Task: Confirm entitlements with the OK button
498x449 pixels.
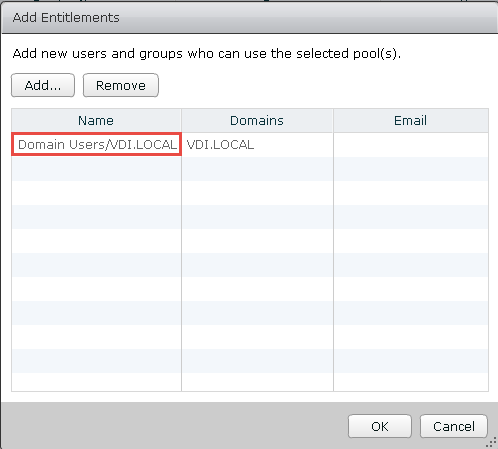Action: point(380,426)
